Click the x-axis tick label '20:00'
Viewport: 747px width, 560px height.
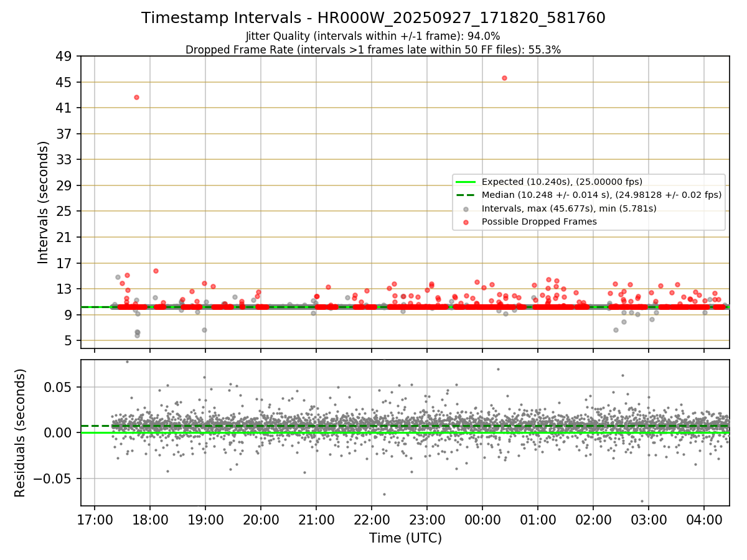[261, 521]
